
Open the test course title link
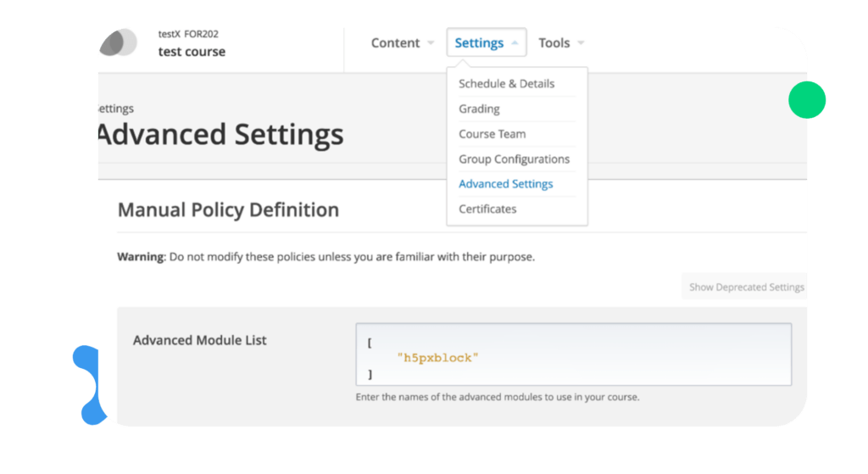pos(192,52)
